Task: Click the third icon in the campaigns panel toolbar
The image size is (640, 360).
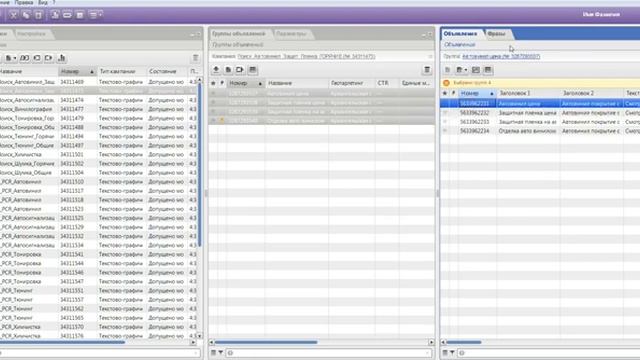Action: (37, 58)
